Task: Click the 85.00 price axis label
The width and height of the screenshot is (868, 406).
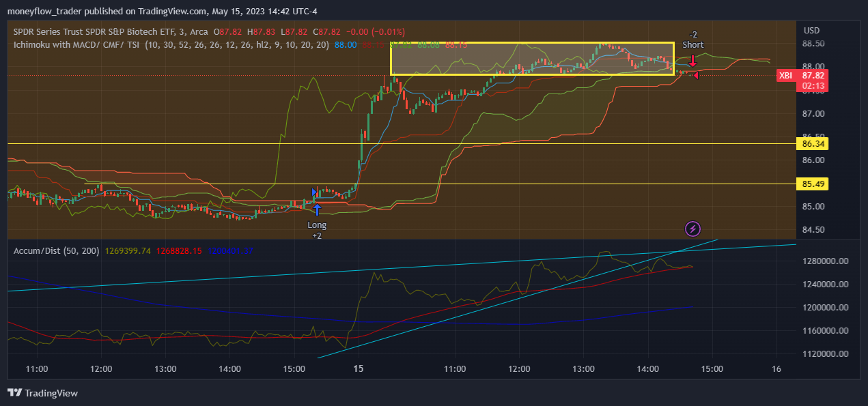Action: [x=814, y=207]
